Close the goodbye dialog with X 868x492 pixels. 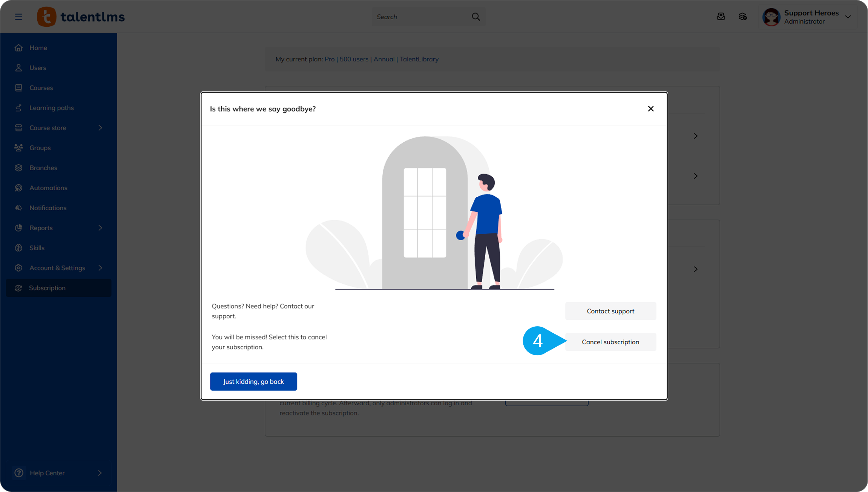(x=650, y=108)
